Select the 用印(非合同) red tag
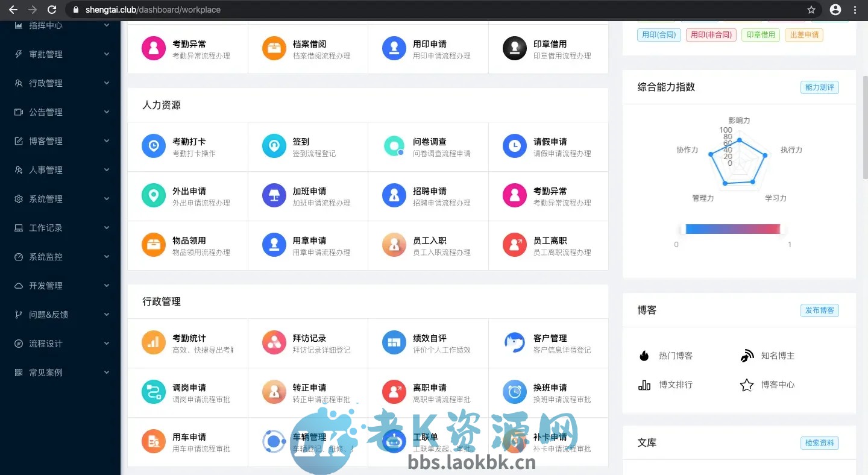 [711, 35]
